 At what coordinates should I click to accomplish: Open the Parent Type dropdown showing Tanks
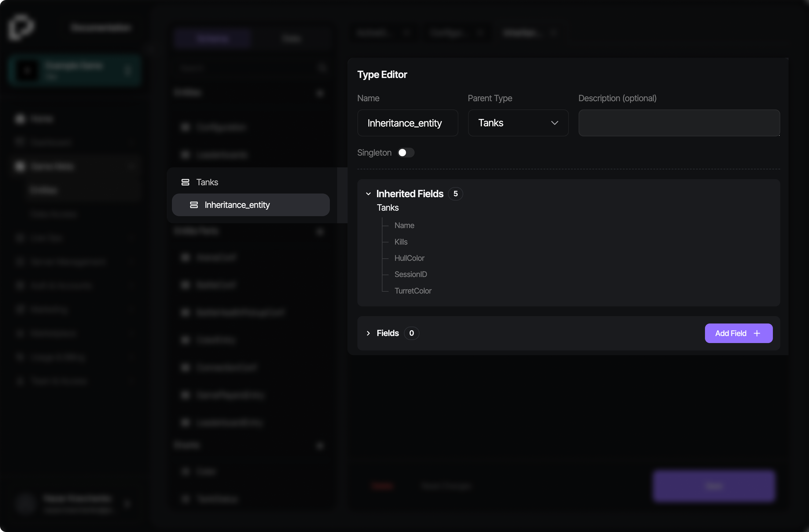(518, 123)
